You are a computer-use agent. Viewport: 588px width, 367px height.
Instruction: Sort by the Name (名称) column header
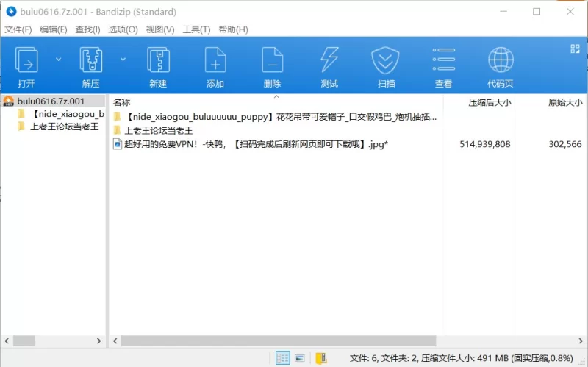tap(121, 102)
